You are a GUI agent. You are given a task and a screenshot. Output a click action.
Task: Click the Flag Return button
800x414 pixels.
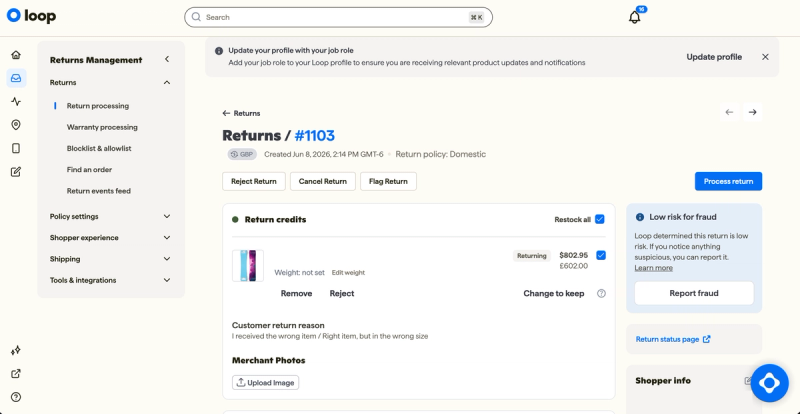click(388, 181)
